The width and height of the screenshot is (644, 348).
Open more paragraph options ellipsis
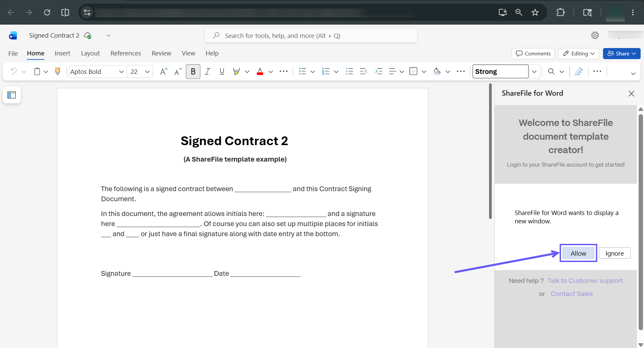461,71
